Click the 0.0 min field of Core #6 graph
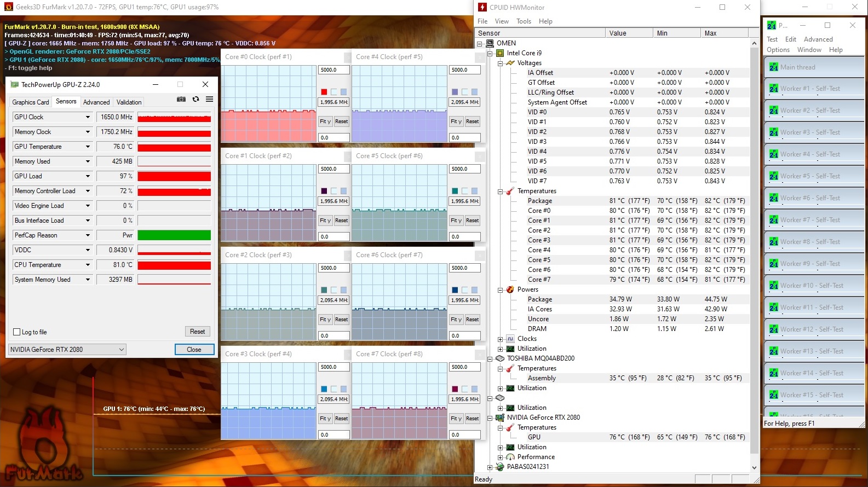This screenshot has height=487, width=868. point(464,336)
